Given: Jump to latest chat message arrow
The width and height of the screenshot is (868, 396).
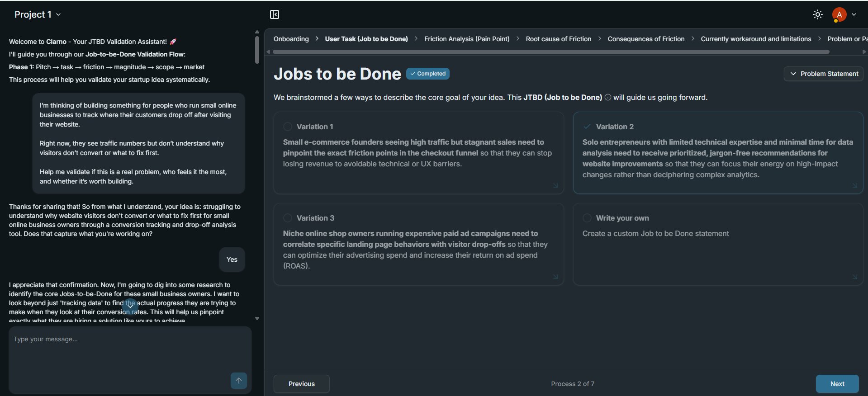Looking at the screenshot, I should (x=130, y=306).
